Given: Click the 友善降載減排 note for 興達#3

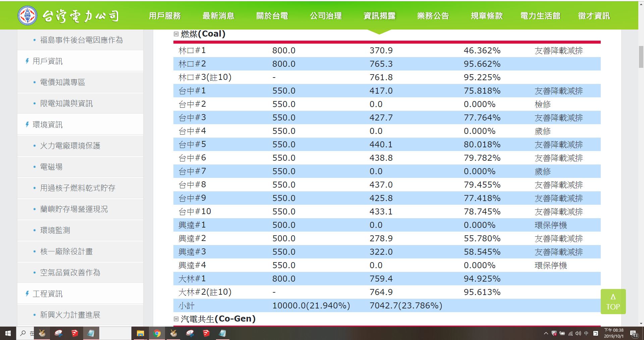Looking at the screenshot, I should [559, 252].
